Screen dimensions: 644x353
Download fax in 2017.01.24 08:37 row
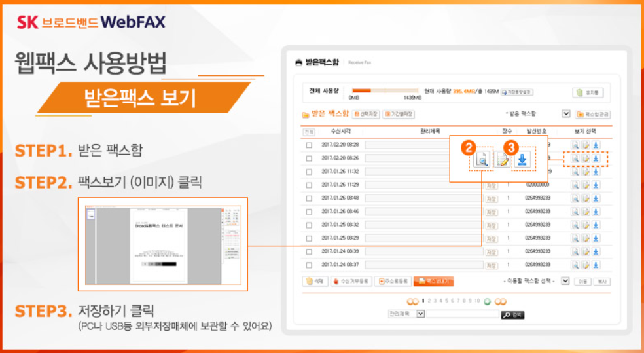click(596, 265)
